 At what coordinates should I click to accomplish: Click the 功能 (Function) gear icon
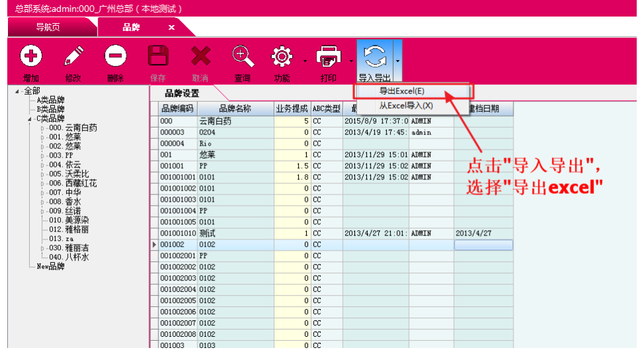(x=282, y=56)
